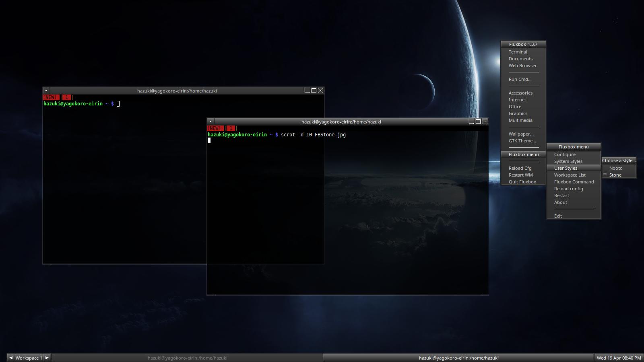
Task: Click Quit Fluxbox in the root menu
Action: pyautogui.click(x=523, y=182)
